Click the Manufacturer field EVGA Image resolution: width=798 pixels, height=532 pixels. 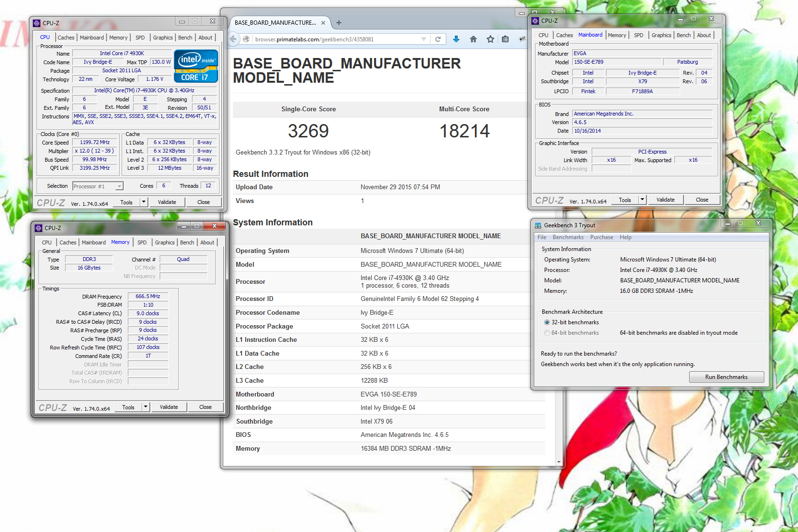[x=642, y=53]
